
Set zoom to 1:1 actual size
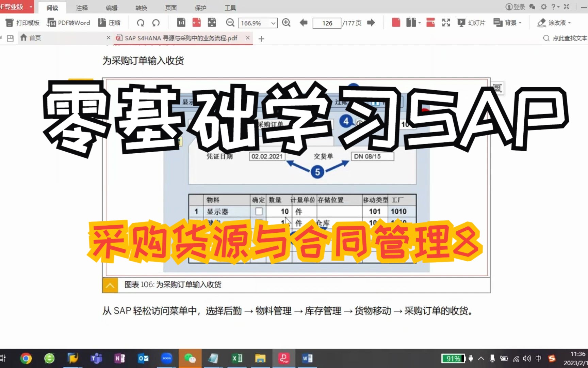click(x=181, y=22)
